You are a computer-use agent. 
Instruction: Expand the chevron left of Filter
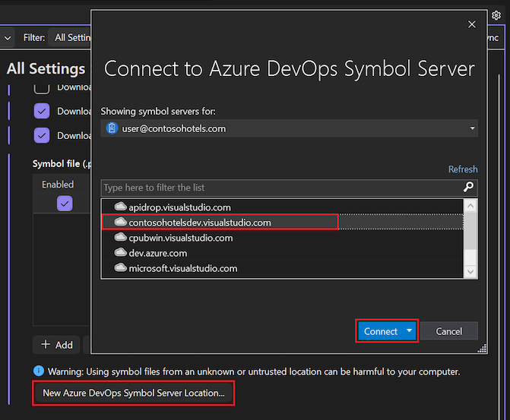[x=8, y=38]
